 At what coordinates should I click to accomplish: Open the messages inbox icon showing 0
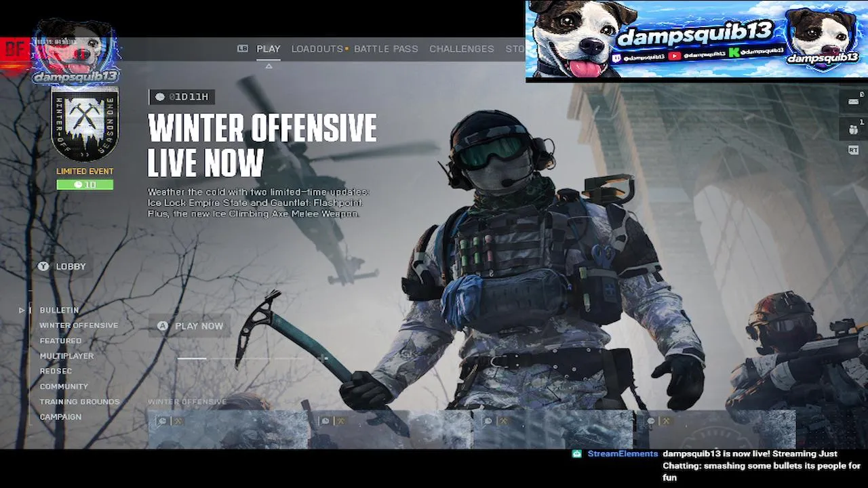pos(853,102)
